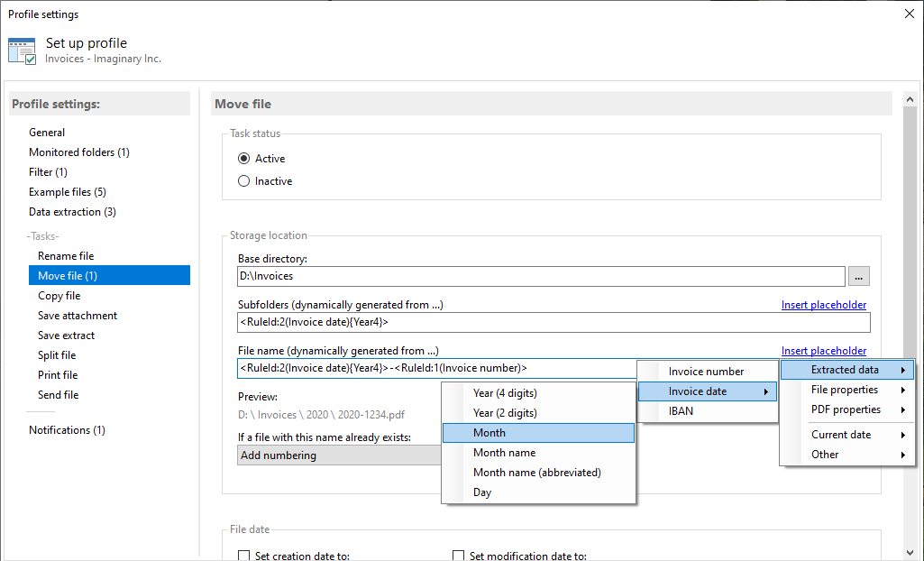Image resolution: width=924 pixels, height=561 pixels.
Task: Enable "Set modification date to" checkbox
Action: click(458, 556)
